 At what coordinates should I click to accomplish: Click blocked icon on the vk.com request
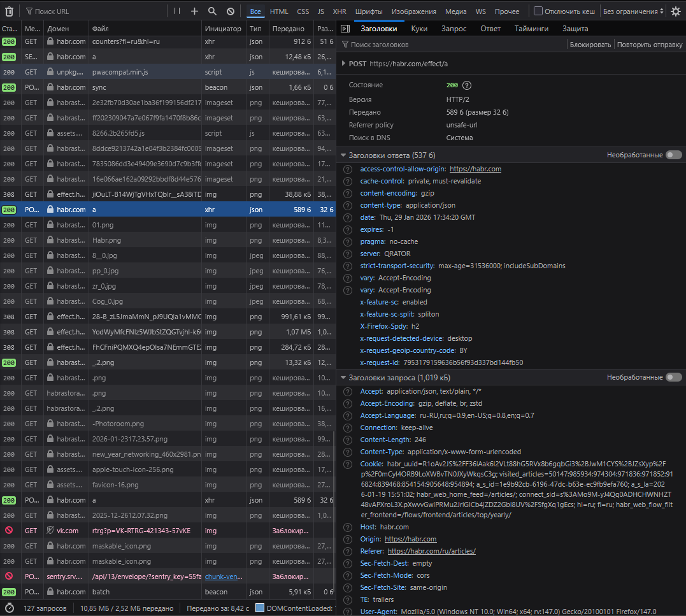click(9, 530)
